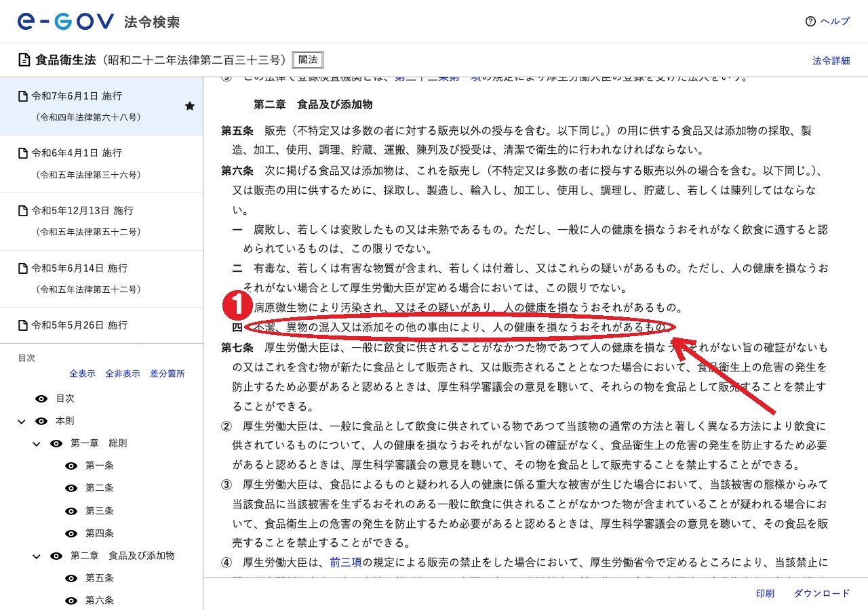The width and height of the screenshot is (868, 610).
Task: Collapse the 本則 tree node chevron
Action: coord(22,421)
